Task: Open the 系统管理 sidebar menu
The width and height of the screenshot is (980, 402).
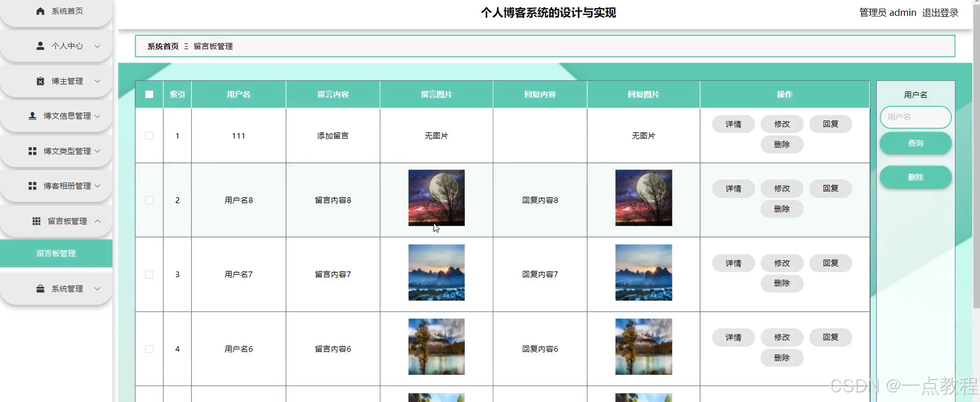Action: click(56, 289)
